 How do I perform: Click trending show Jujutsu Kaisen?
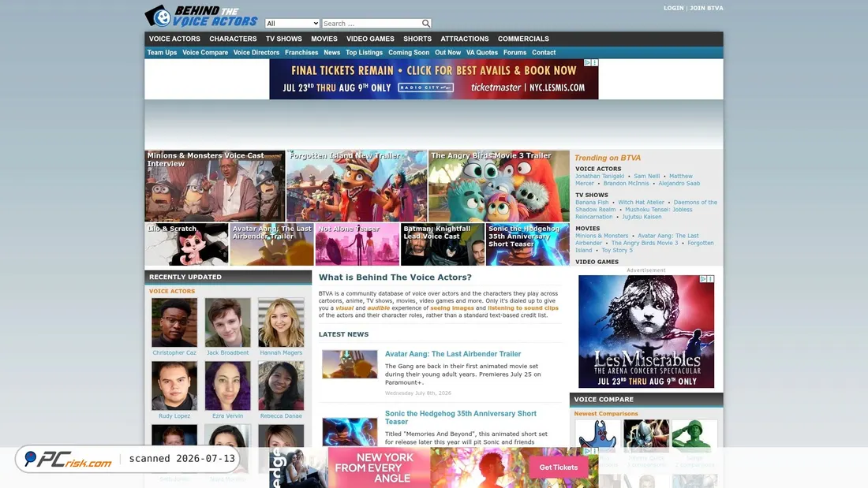point(642,217)
